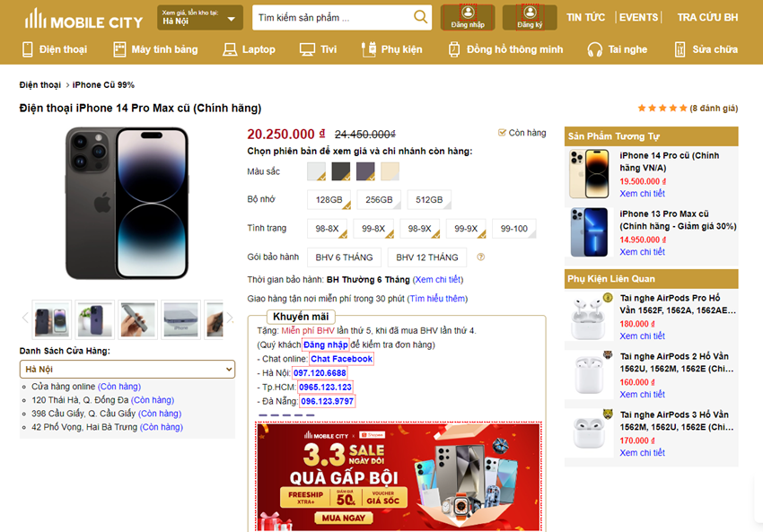Open the Máy tính bảng category

point(154,49)
